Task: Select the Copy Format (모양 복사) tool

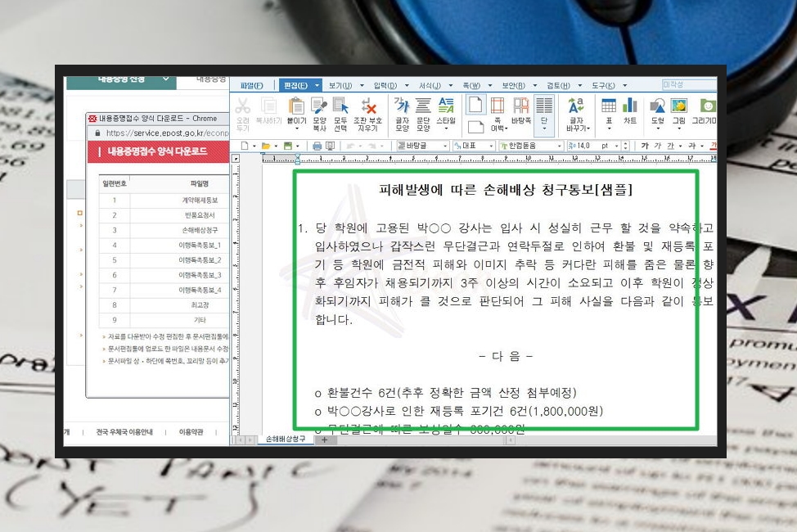Action: (x=319, y=106)
